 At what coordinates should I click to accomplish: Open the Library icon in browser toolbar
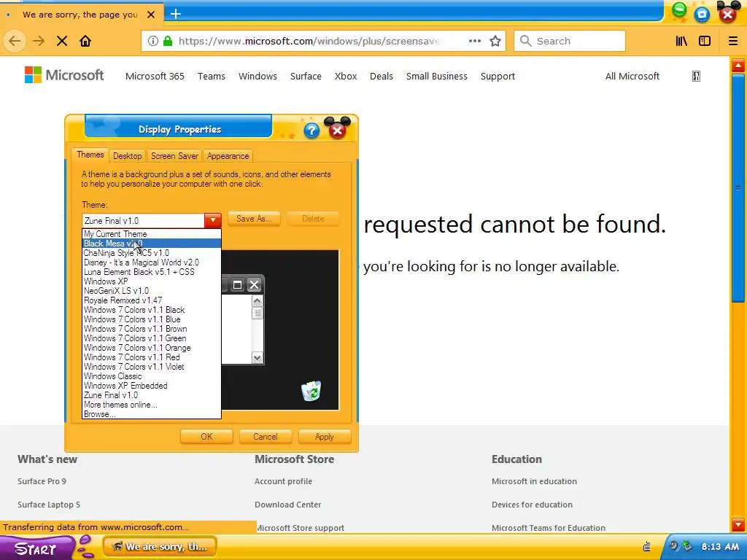[x=682, y=41]
